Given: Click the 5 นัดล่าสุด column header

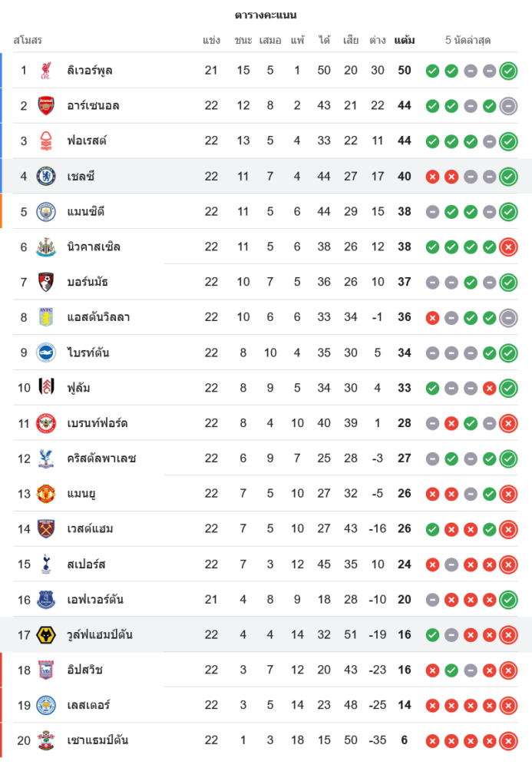Looking at the screenshot, I should click(x=468, y=40).
